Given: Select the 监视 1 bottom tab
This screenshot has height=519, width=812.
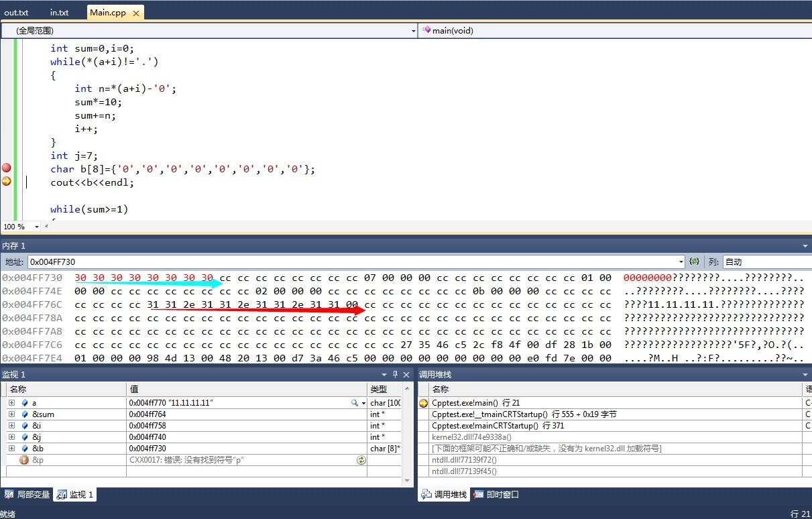Looking at the screenshot, I should click(x=76, y=494).
